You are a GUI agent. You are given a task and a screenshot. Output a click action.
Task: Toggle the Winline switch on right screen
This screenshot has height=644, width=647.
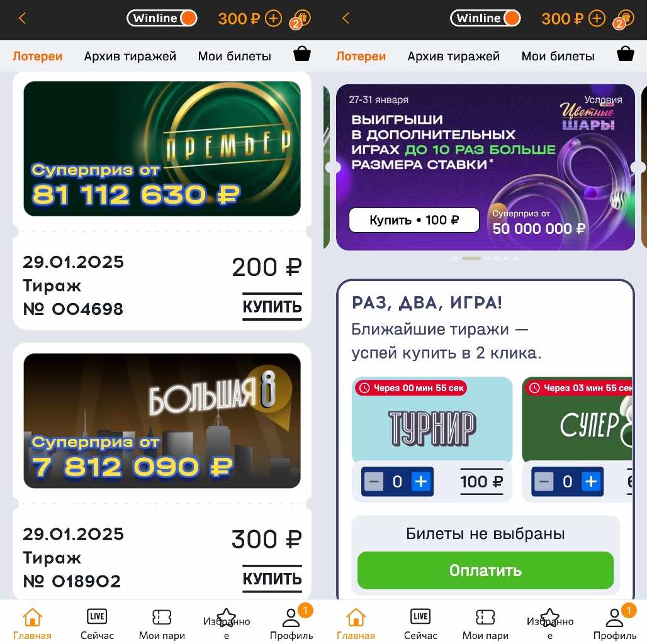[x=486, y=18]
